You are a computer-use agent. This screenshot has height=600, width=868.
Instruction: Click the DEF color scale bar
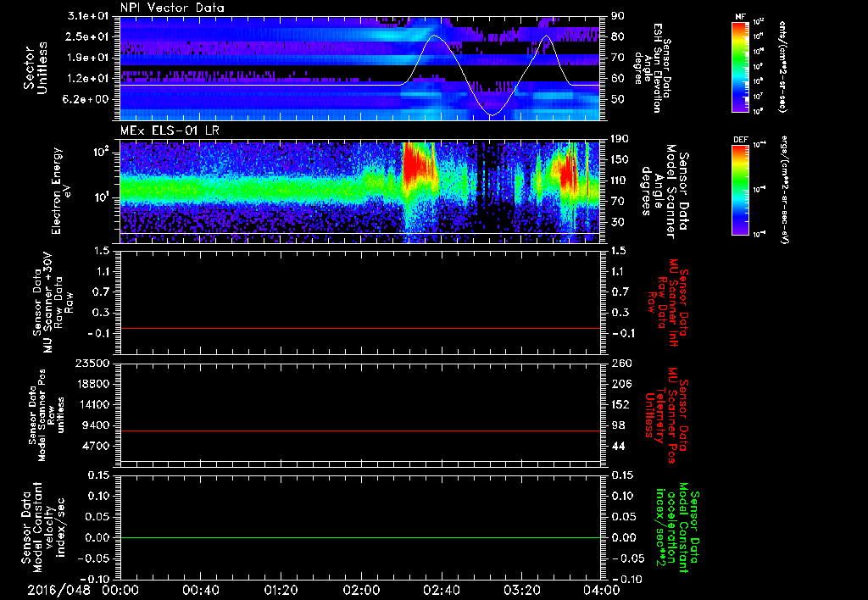point(740,189)
